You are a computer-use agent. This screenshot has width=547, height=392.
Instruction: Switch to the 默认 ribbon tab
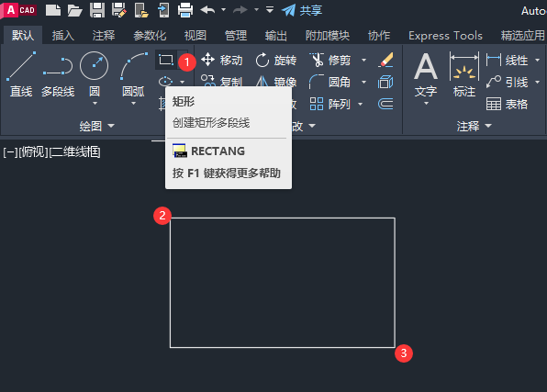click(x=23, y=35)
